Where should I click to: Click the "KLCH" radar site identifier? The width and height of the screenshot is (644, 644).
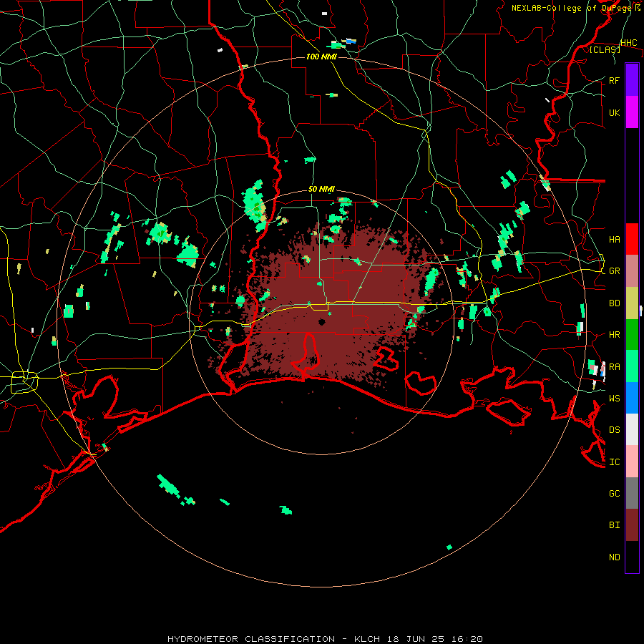pos(367,639)
